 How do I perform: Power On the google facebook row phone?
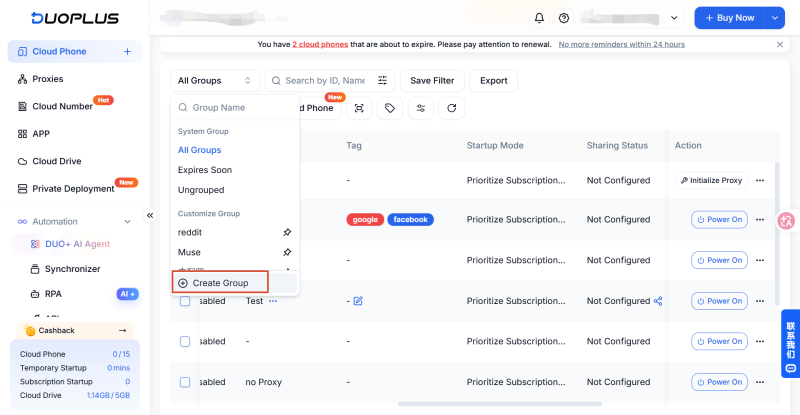(x=719, y=219)
